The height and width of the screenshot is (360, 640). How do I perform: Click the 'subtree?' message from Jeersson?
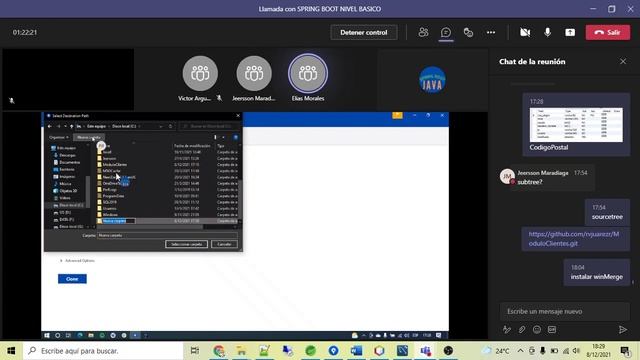(530, 182)
